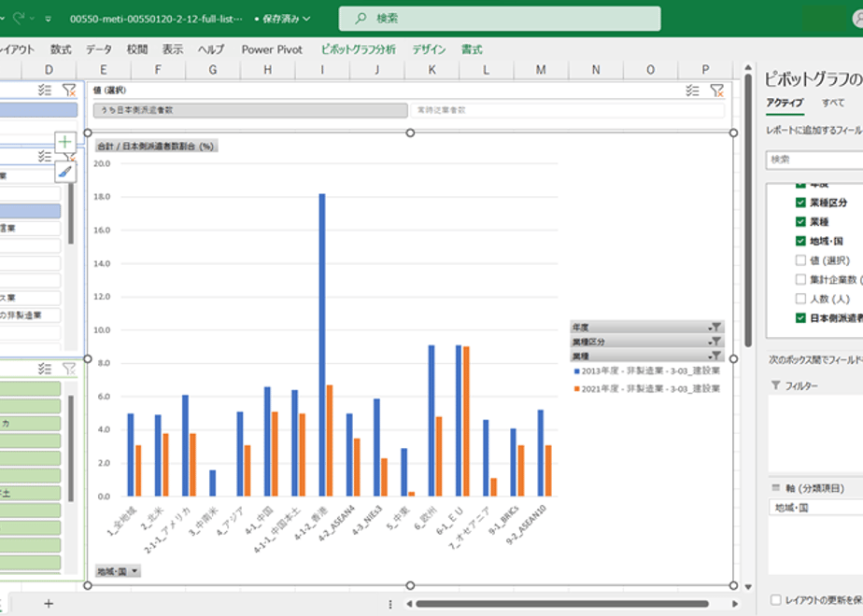The height and width of the screenshot is (616, 863).
Task: Toggle multi-select in the topmost left slicer
Action: click(45, 91)
